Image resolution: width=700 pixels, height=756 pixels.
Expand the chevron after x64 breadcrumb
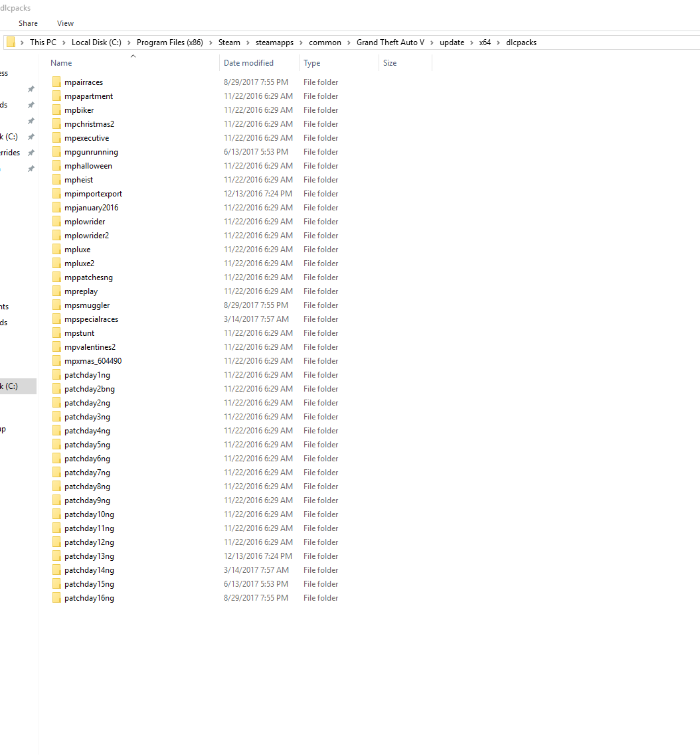[x=498, y=42]
